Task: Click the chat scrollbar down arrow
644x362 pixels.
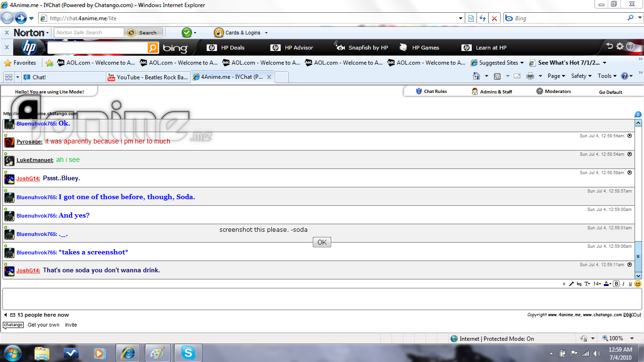Action: pyautogui.click(x=638, y=276)
